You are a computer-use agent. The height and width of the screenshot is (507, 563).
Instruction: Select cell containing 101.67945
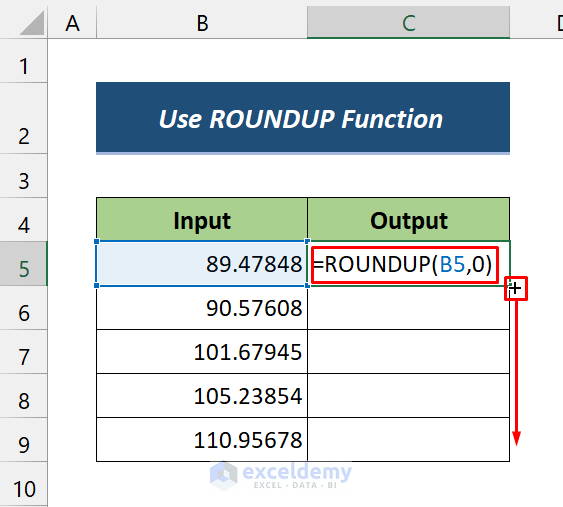(x=202, y=352)
